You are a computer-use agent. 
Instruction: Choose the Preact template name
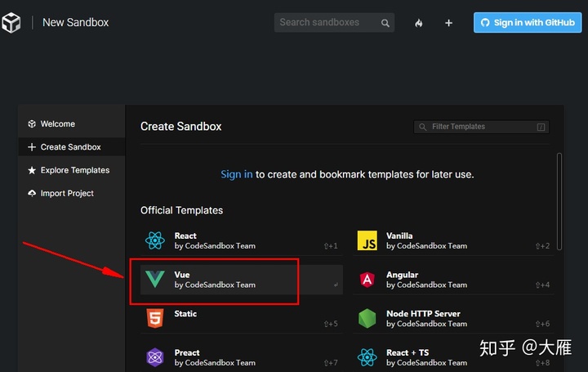point(187,352)
